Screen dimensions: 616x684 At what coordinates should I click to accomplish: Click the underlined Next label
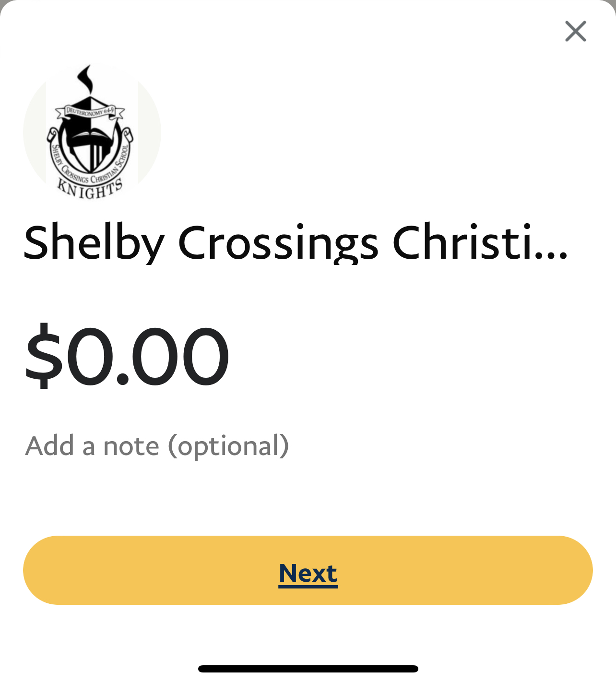[308, 573]
